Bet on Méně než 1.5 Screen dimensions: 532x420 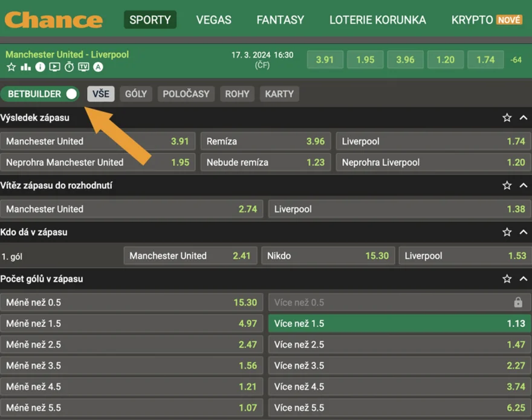coord(132,323)
